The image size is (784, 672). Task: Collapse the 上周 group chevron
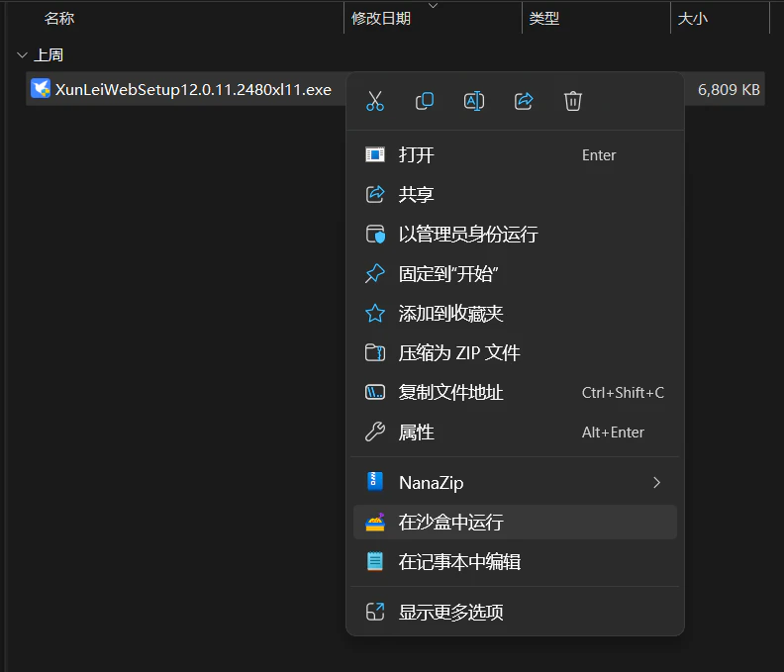coord(22,55)
